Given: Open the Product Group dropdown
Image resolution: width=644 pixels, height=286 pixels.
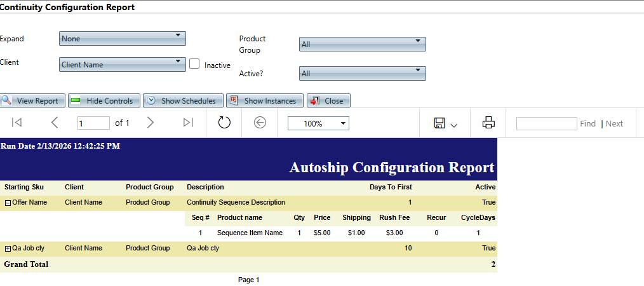Looking at the screenshot, I should [x=362, y=44].
